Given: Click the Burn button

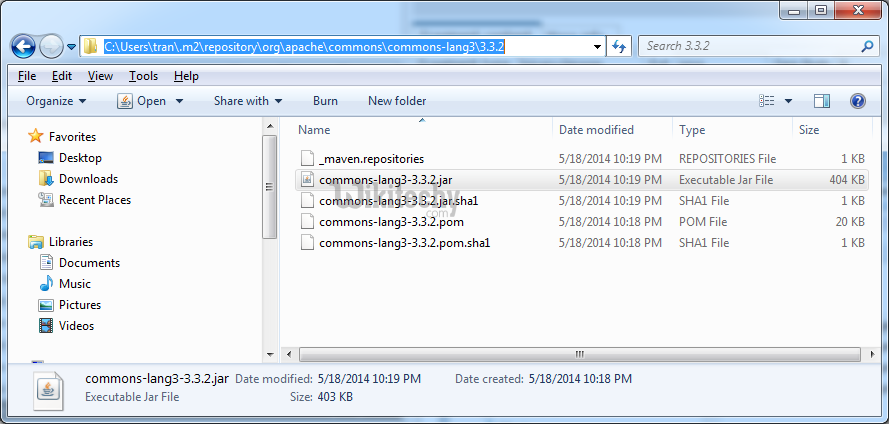Looking at the screenshot, I should pyautogui.click(x=325, y=101).
